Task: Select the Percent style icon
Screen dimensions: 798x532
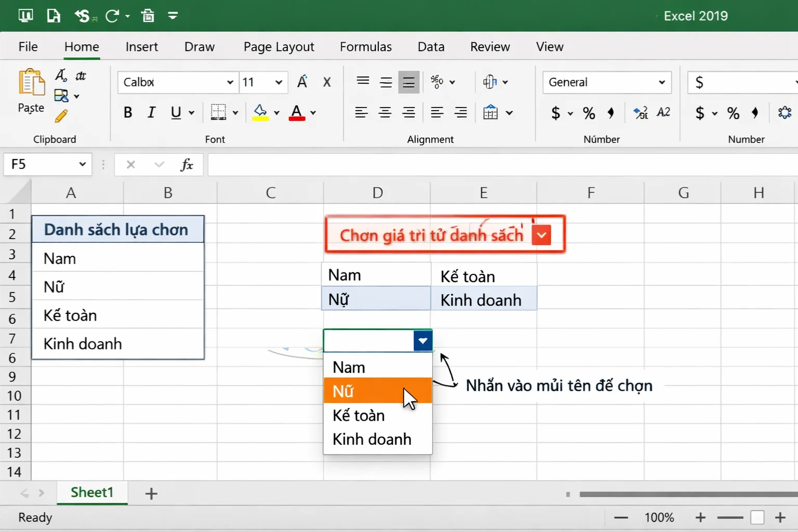Action: [588, 113]
